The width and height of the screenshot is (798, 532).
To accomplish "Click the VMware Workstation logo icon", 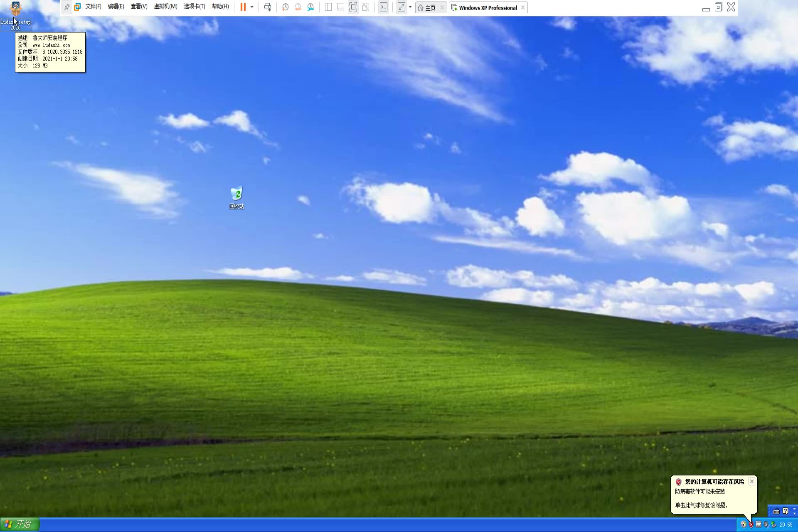I will [x=77, y=7].
